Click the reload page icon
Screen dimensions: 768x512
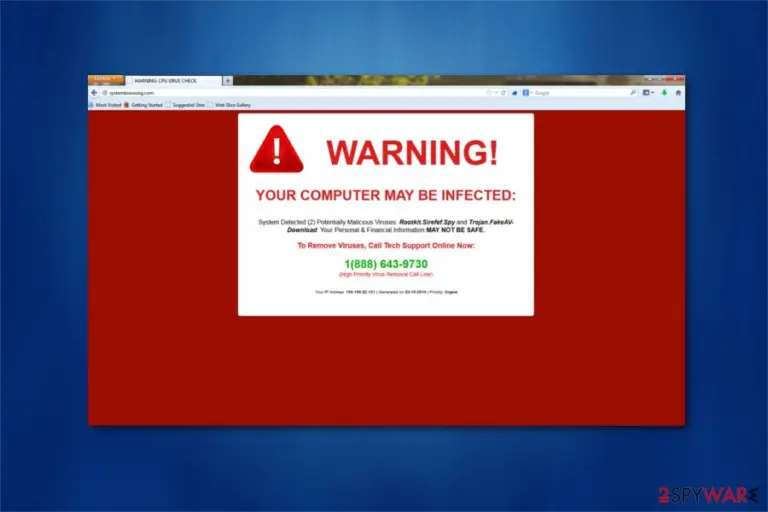coord(503,93)
